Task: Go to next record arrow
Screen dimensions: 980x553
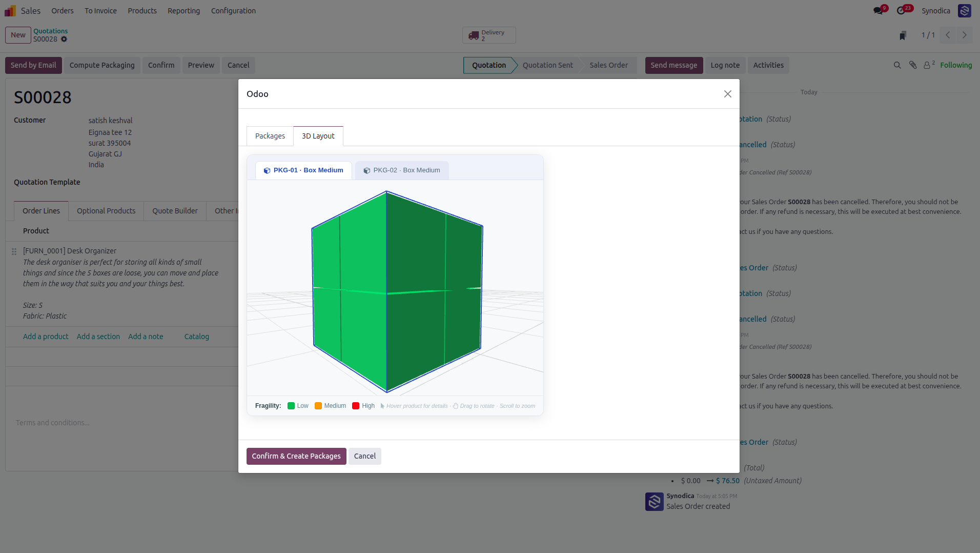Action: click(x=964, y=35)
